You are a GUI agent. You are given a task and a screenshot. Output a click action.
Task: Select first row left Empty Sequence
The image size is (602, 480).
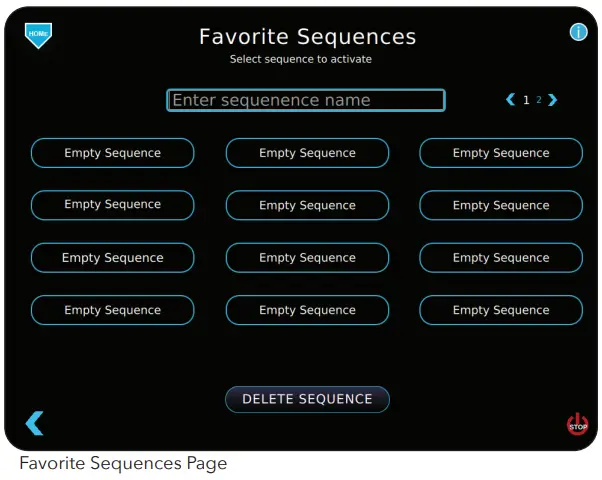click(x=112, y=153)
